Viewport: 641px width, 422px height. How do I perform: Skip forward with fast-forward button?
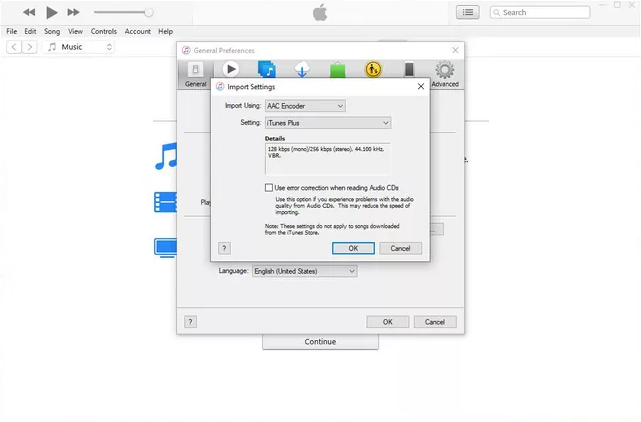73,12
